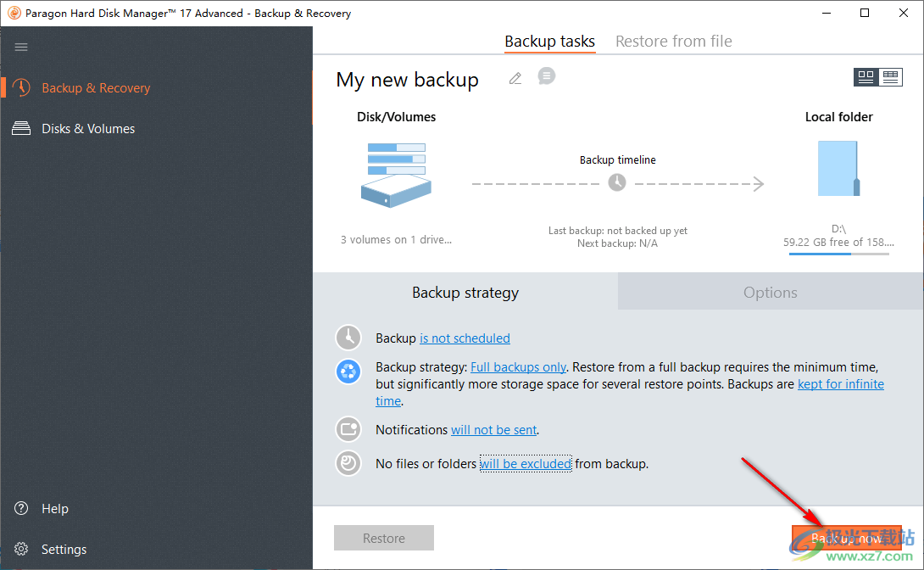Click the D:\ free space progress bar
This screenshot has width=924, height=570.
point(838,254)
